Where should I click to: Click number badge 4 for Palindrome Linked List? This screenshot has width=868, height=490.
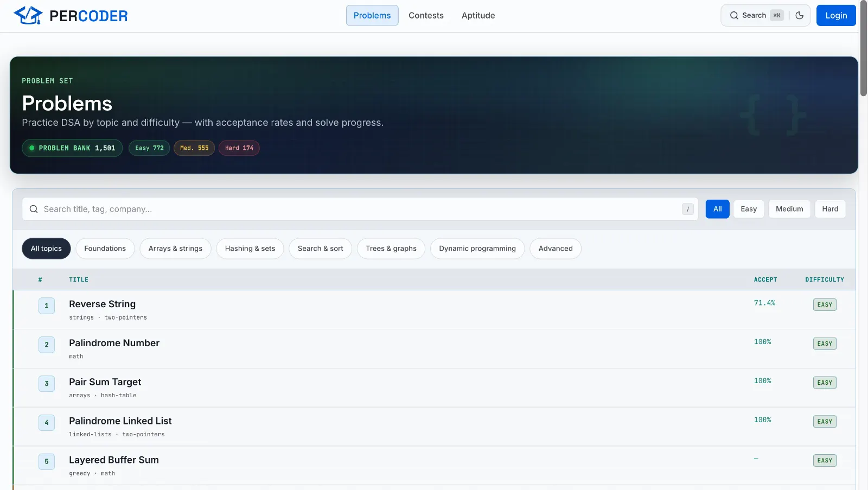click(47, 423)
